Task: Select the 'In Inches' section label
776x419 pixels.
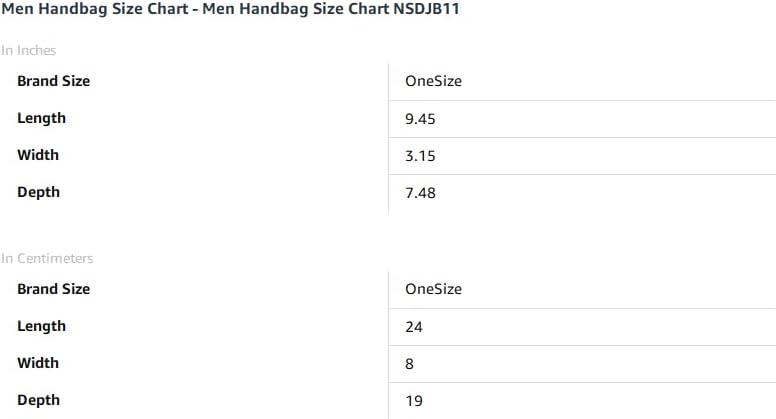Action: coord(28,50)
